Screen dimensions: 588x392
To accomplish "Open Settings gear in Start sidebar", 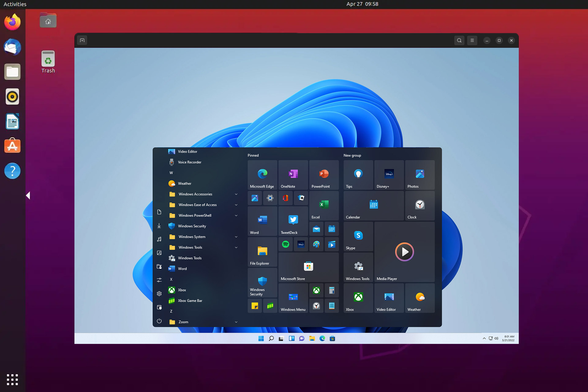I will point(159,294).
